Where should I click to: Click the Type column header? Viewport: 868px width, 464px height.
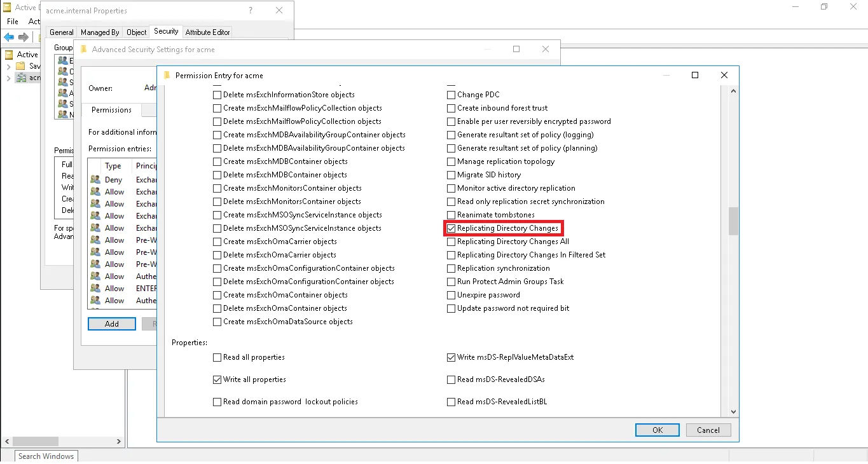click(x=116, y=166)
